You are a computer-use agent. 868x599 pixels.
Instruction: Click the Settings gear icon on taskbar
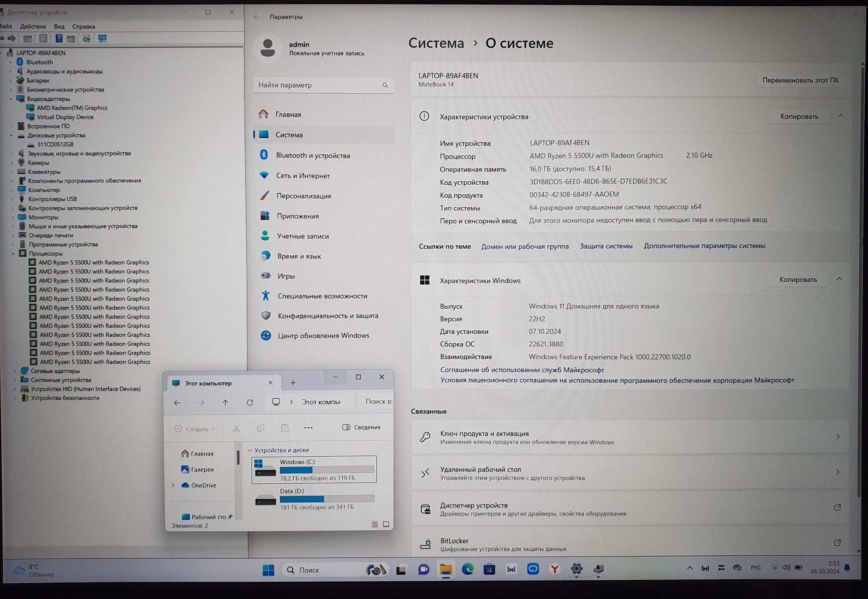coord(576,569)
